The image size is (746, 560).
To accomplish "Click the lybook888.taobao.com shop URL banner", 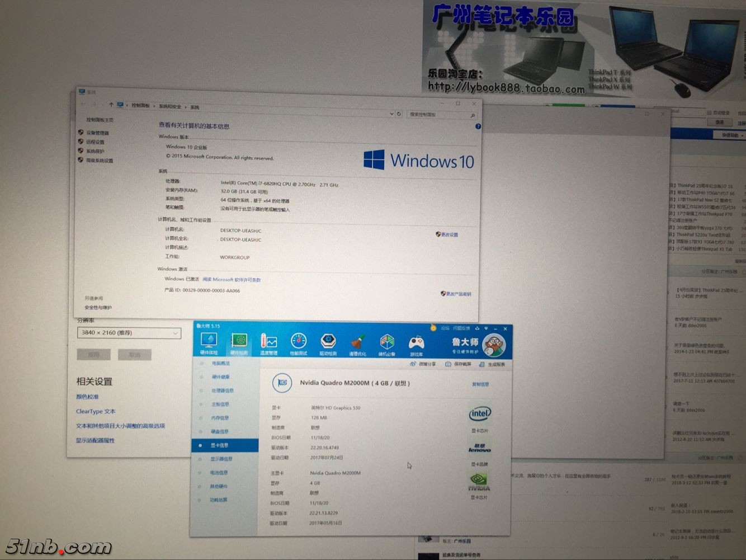I will [506, 87].
